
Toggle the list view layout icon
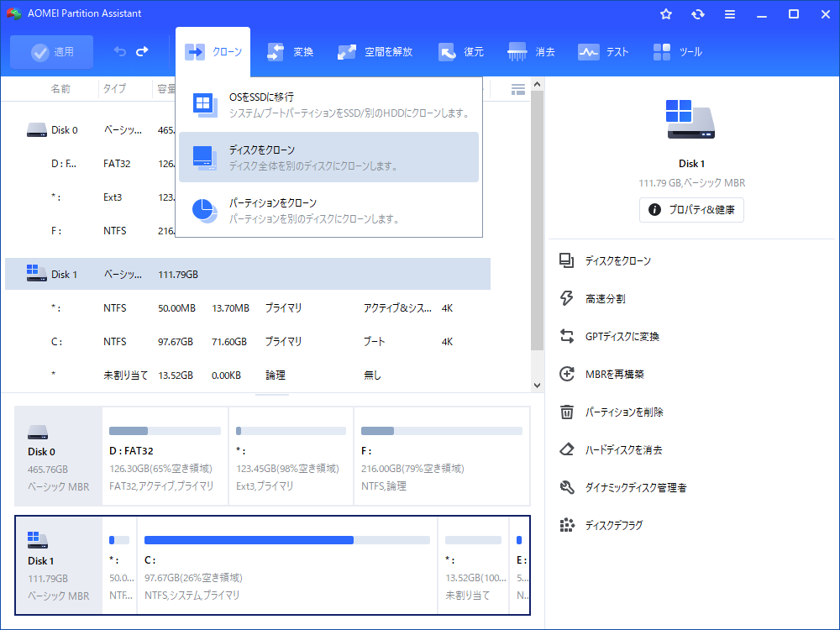pyautogui.click(x=518, y=90)
